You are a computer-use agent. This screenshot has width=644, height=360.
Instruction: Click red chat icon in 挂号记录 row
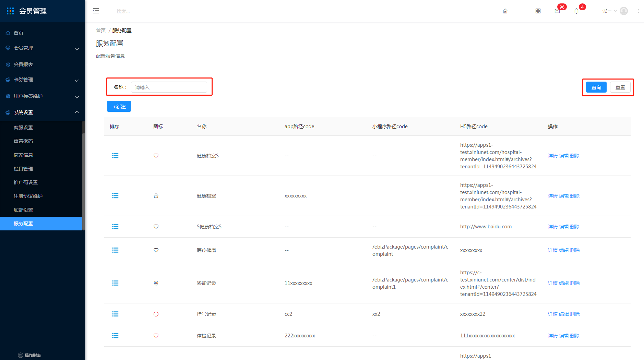pyautogui.click(x=156, y=314)
